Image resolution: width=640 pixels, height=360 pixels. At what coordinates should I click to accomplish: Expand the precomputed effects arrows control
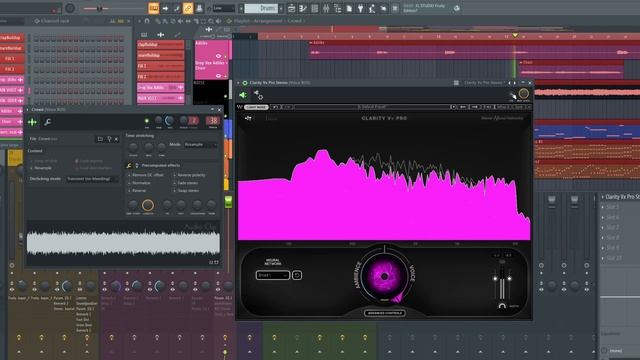[x=137, y=165]
